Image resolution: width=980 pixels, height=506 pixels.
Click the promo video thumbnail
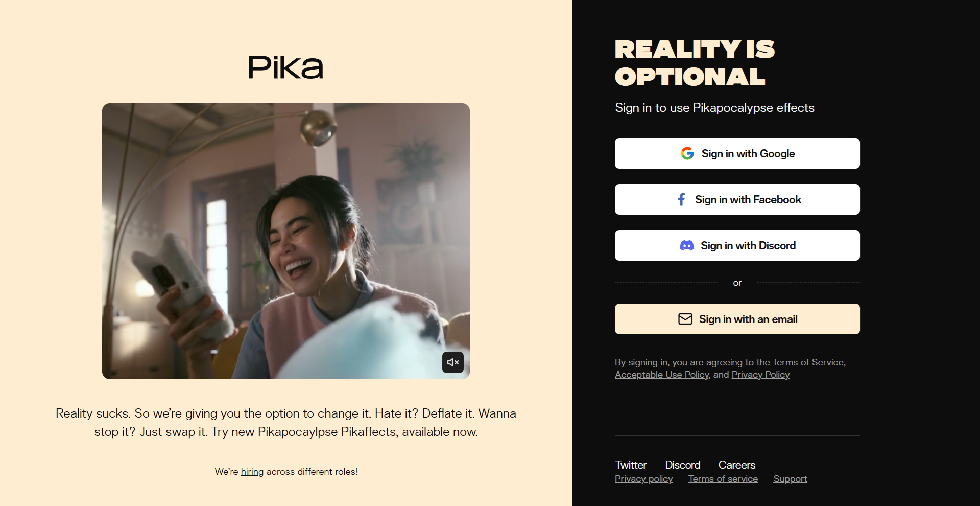click(x=286, y=241)
